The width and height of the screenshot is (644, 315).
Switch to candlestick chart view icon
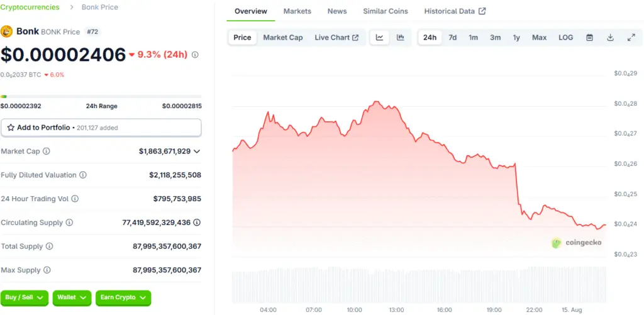click(401, 37)
